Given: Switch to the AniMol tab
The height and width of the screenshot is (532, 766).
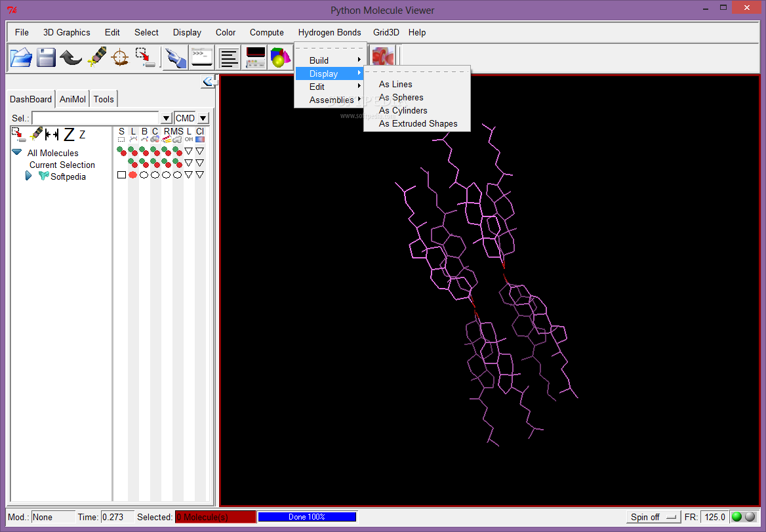Looking at the screenshot, I should 73,99.
